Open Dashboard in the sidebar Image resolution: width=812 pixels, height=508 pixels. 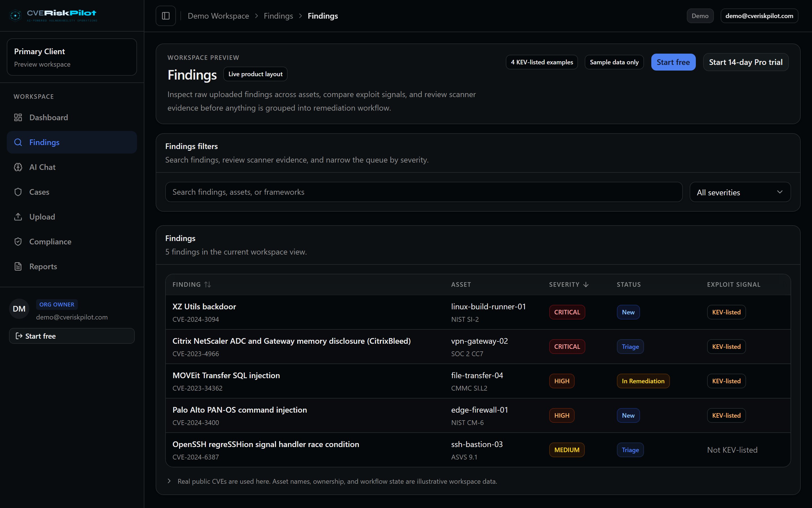(72, 117)
